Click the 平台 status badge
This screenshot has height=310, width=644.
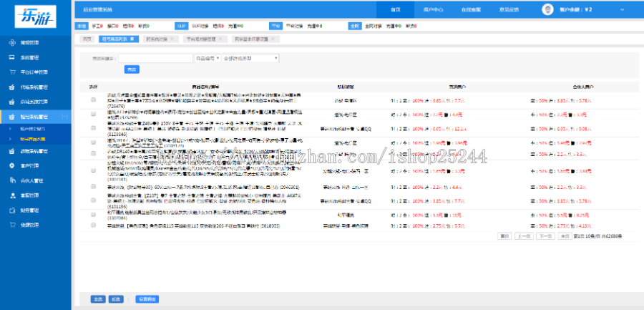tap(276, 26)
